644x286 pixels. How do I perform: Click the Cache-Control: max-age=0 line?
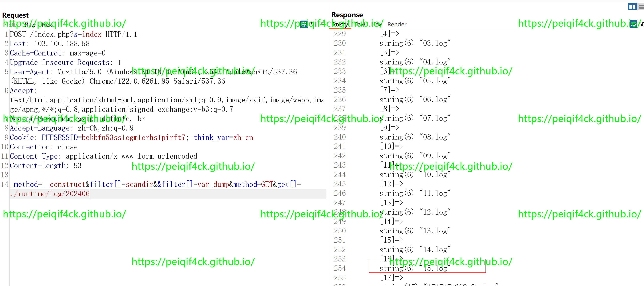(x=58, y=53)
